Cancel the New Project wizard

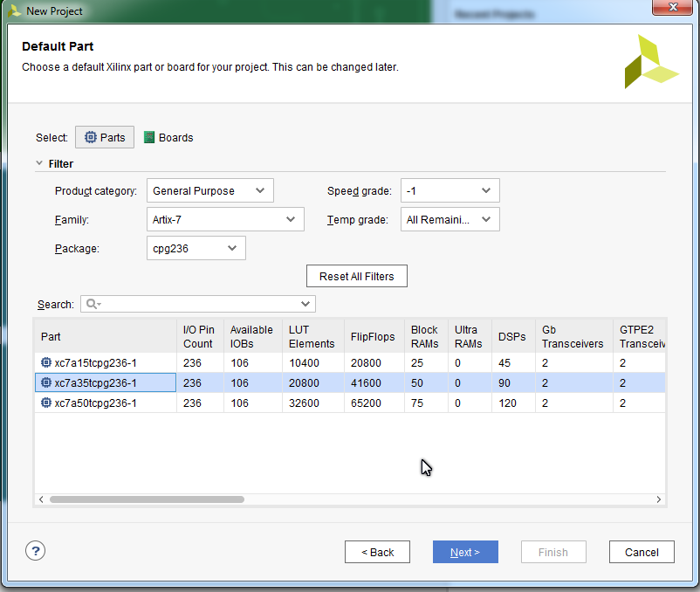[x=642, y=552]
